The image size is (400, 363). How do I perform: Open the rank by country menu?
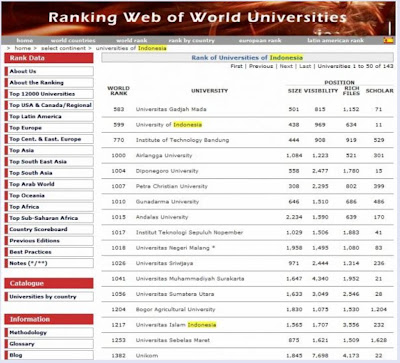[x=192, y=40]
